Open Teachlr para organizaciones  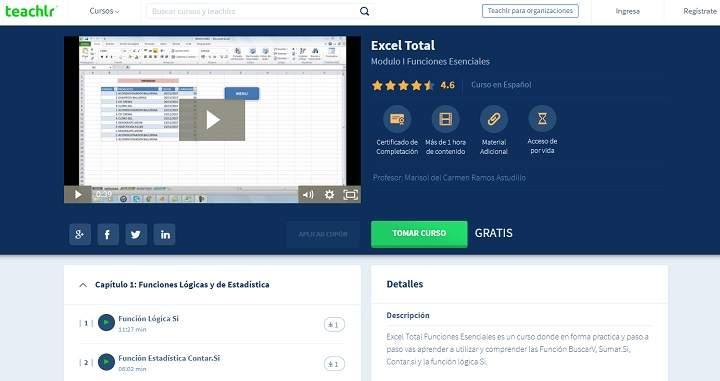tap(530, 11)
